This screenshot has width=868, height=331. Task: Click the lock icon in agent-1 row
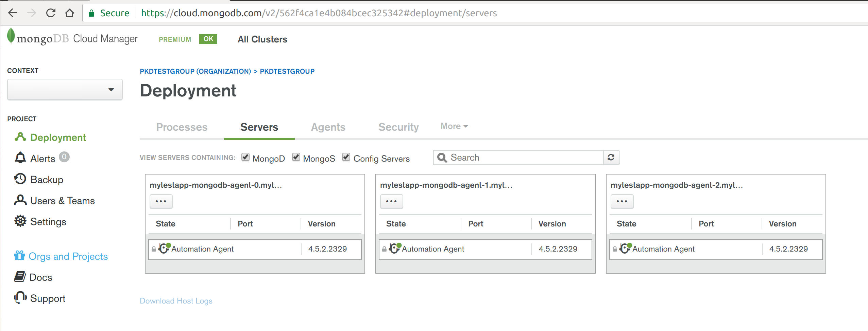384,249
